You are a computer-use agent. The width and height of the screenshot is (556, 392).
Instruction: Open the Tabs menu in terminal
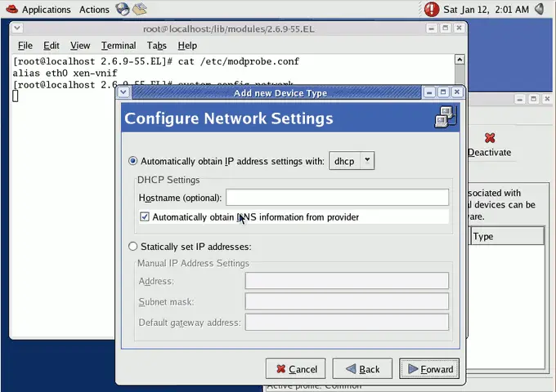(x=156, y=46)
